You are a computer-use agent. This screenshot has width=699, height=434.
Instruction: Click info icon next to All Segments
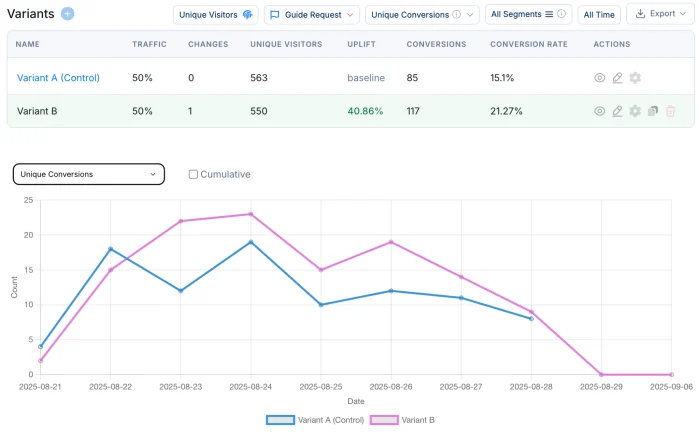pyautogui.click(x=562, y=14)
